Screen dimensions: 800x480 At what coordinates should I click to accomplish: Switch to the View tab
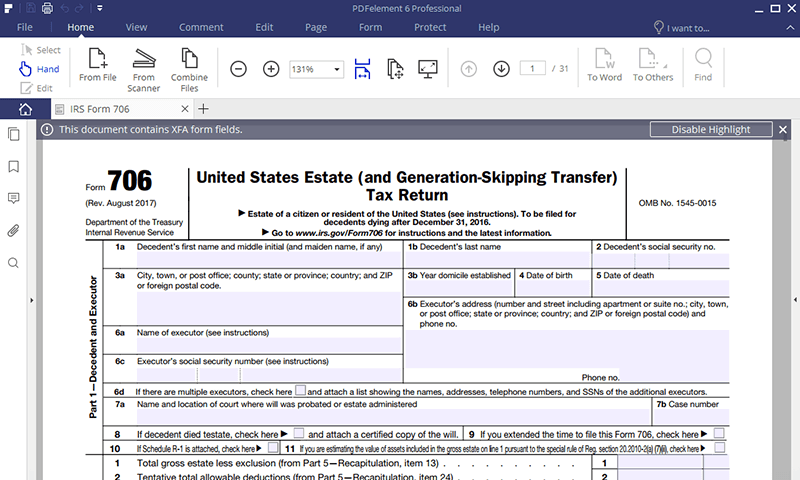point(136,28)
